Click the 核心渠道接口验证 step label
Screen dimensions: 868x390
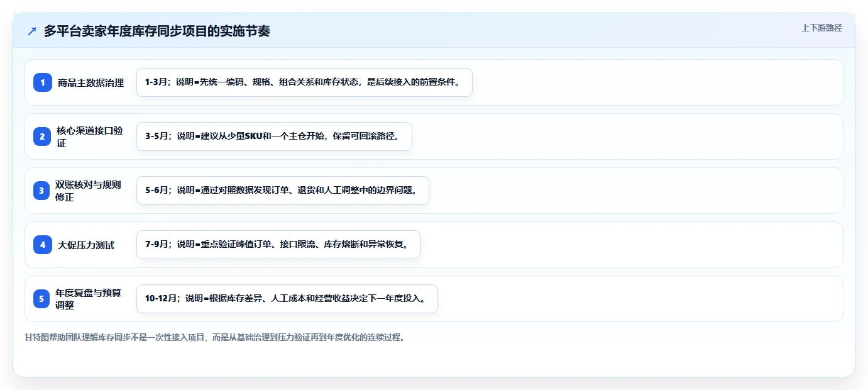point(90,136)
